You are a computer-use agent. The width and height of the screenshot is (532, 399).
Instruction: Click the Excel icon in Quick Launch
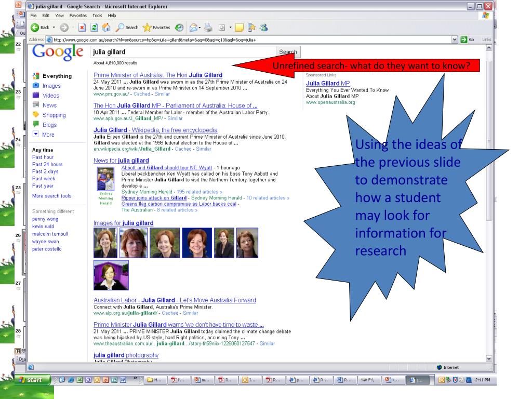pos(79,380)
